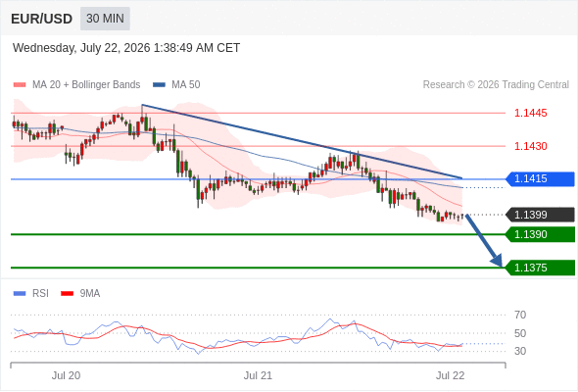Click the RSI 70 axis value

pyautogui.click(x=520, y=315)
